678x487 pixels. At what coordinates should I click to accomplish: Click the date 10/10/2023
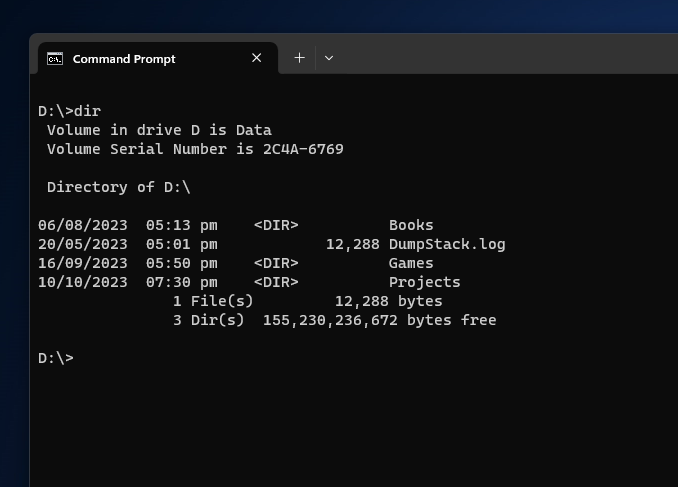(x=83, y=282)
